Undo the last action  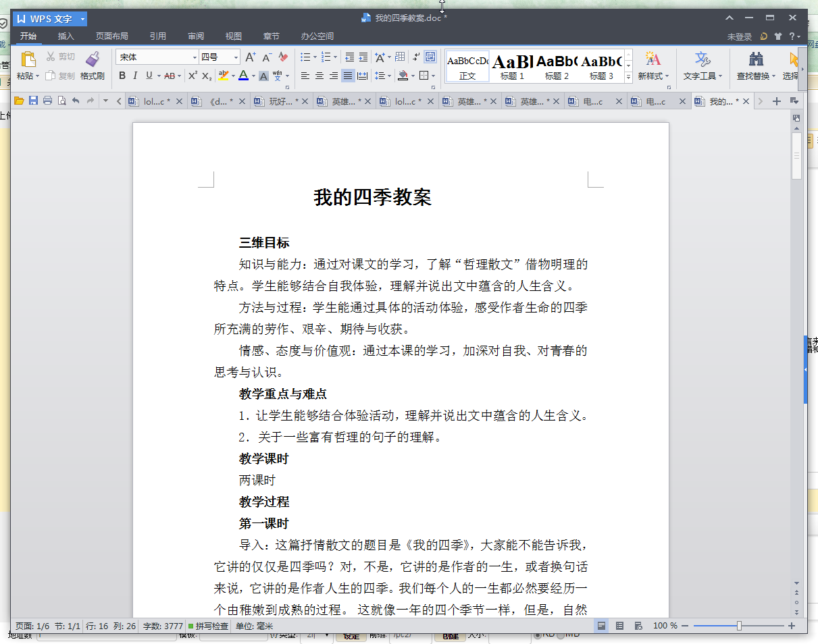76,101
